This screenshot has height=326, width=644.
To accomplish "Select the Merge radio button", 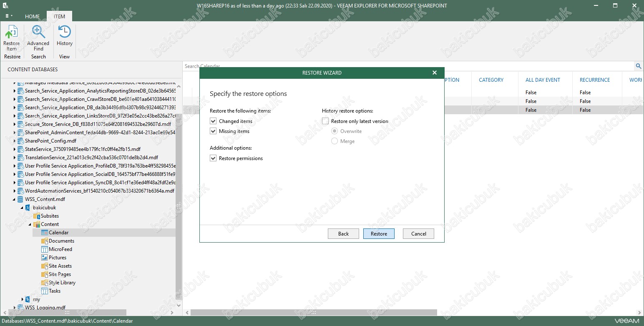I will click(335, 141).
